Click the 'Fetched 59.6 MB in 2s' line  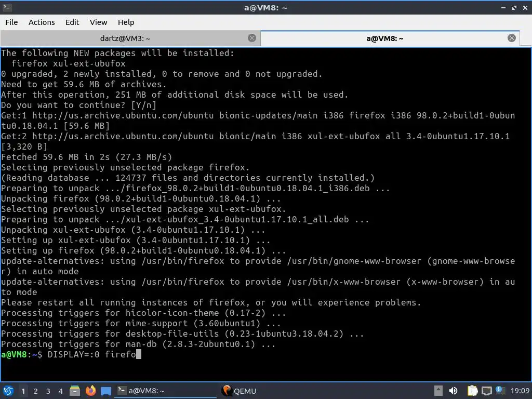coord(87,157)
